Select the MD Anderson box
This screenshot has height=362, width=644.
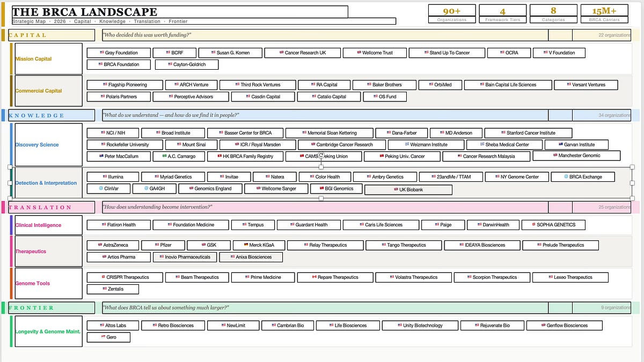pos(456,133)
